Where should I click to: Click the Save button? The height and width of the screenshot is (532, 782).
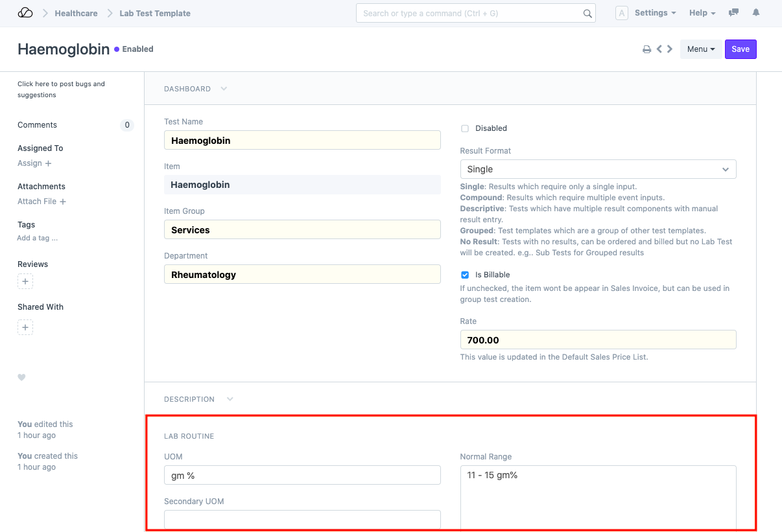tap(740, 49)
